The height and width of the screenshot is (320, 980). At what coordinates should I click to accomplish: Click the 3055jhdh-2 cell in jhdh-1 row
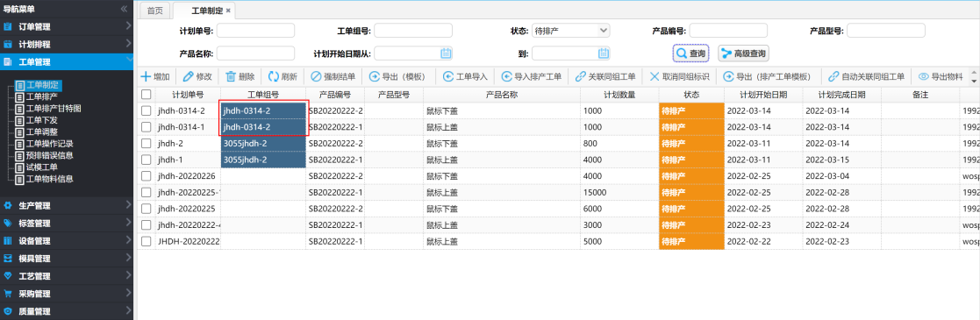[x=263, y=160]
